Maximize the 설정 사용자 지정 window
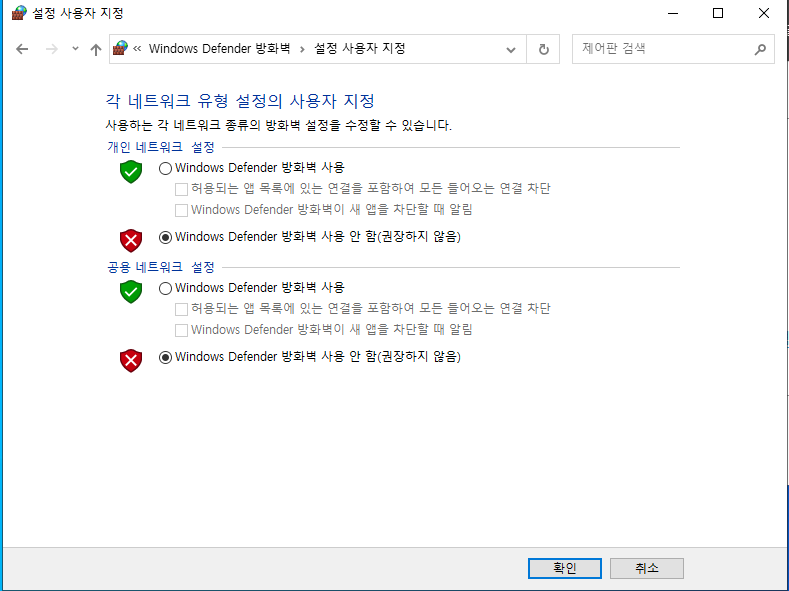This screenshot has width=789, height=591. pyautogui.click(x=718, y=13)
